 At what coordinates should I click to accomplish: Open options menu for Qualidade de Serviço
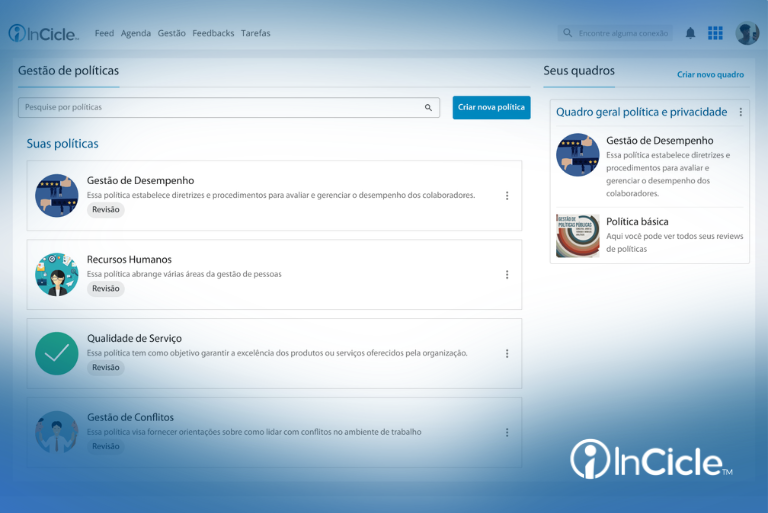coord(507,353)
